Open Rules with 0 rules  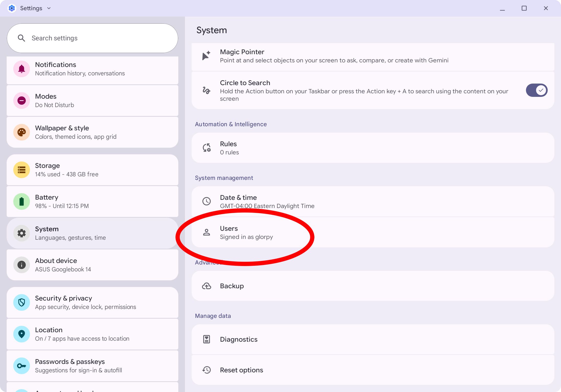[x=373, y=148]
